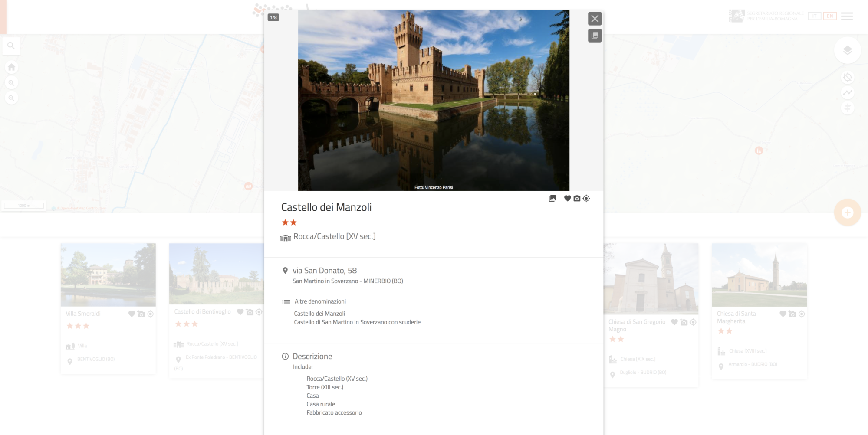Click the orange map marker near the map's bottom
The height and width of the screenshot is (435, 868).
248,186
